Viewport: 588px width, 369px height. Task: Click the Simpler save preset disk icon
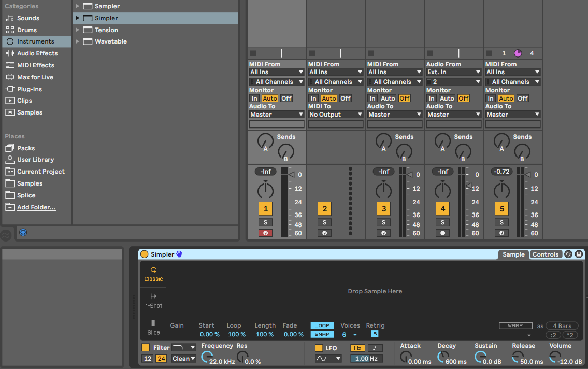point(579,254)
